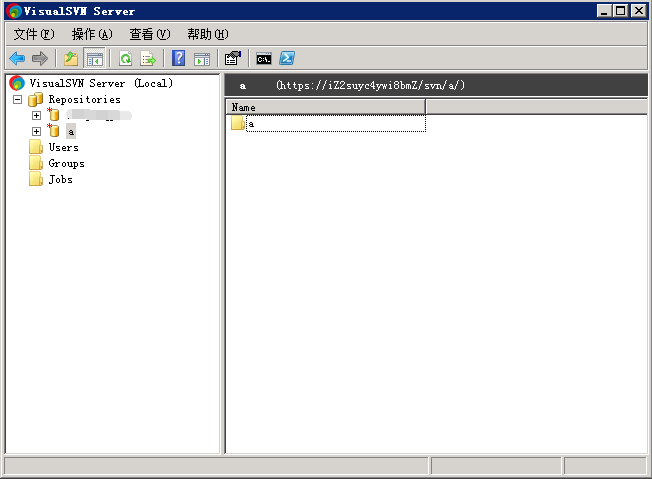Click the Groups folder icon
The width and height of the screenshot is (652, 479).
coord(36,163)
